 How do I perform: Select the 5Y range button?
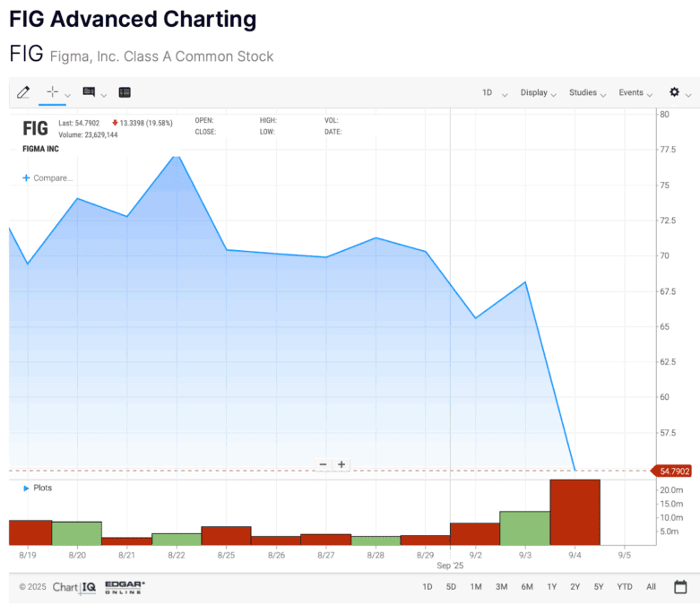[599, 587]
